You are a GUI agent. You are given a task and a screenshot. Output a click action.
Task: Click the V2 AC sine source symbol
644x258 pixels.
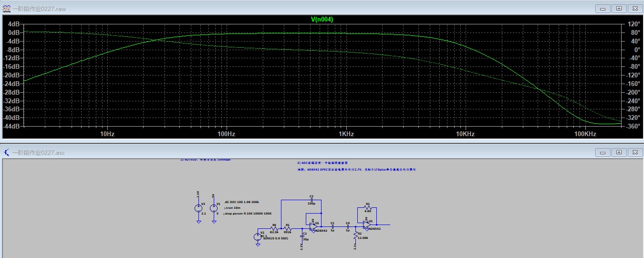pyautogui.click(x=258, y=236)
